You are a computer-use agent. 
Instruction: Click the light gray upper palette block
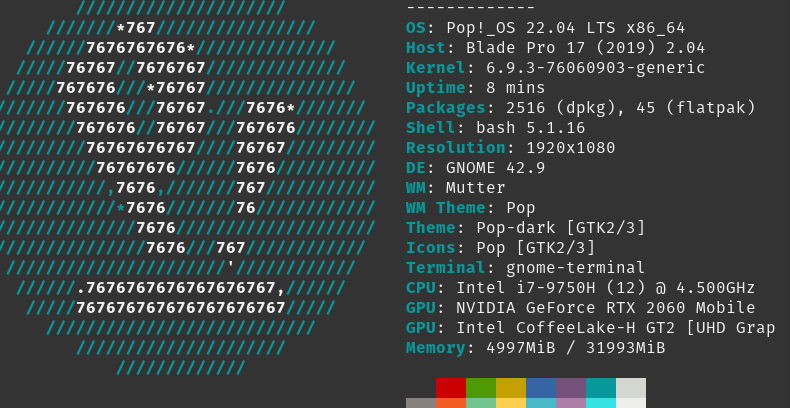(631, 388)
